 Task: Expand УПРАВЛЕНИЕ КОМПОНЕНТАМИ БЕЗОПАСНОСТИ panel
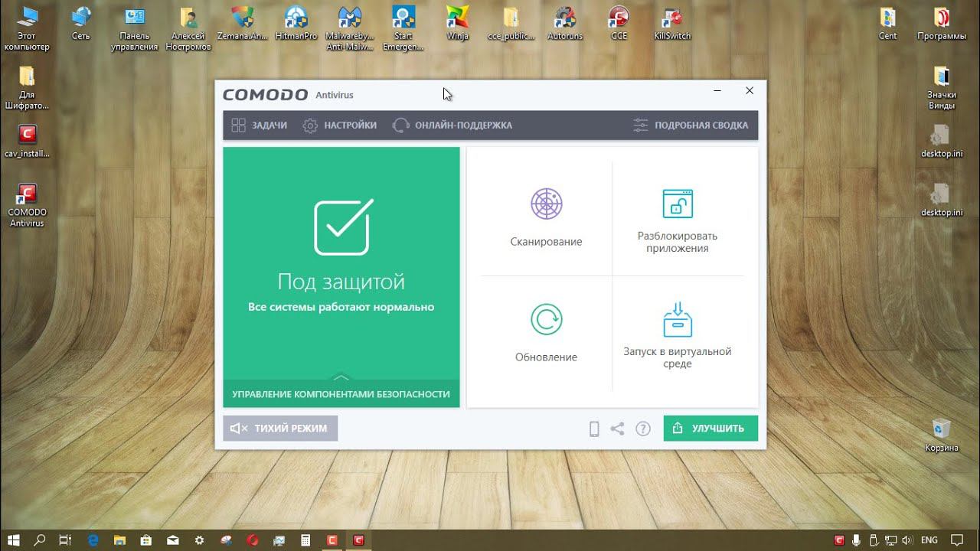(341, 393)
